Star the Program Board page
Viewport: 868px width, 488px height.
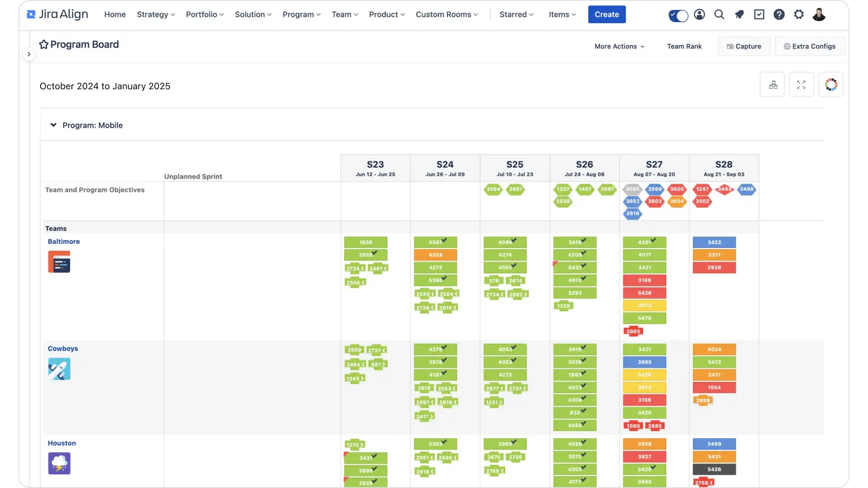(x=44, y=43)
